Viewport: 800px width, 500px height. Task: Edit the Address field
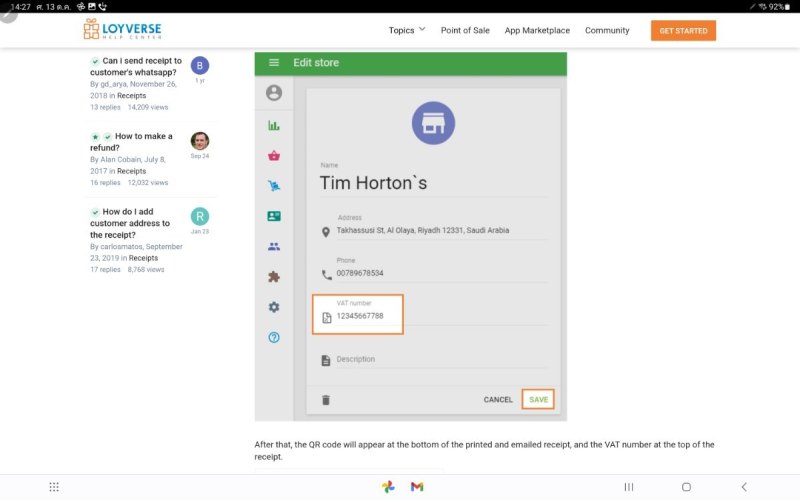point(442,230)
